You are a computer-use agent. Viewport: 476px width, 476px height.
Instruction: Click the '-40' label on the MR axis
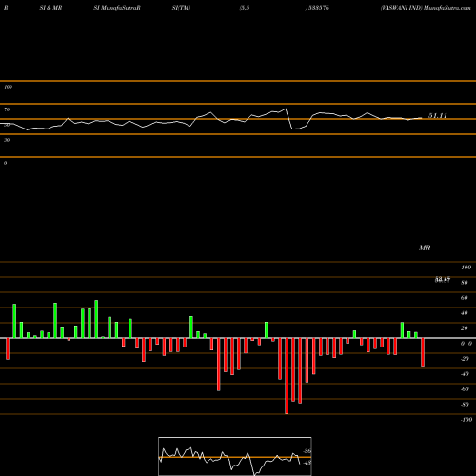click(465, 374)
